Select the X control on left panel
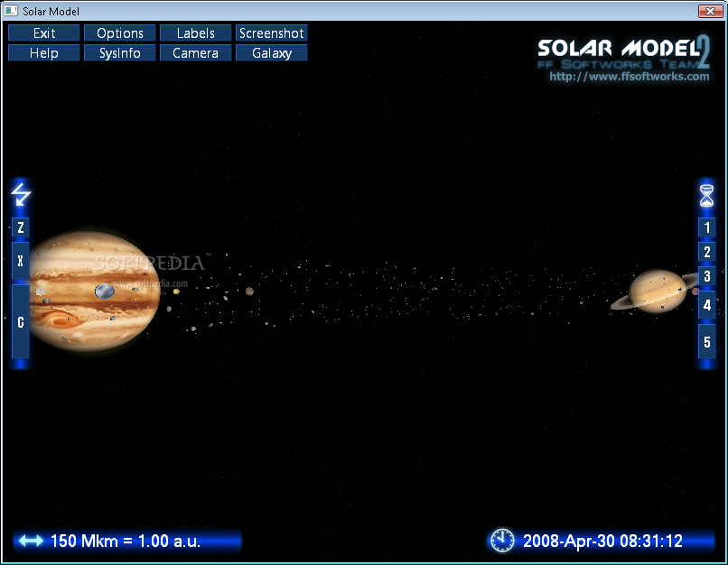This screenshot has height=565, width=728. 21,261
